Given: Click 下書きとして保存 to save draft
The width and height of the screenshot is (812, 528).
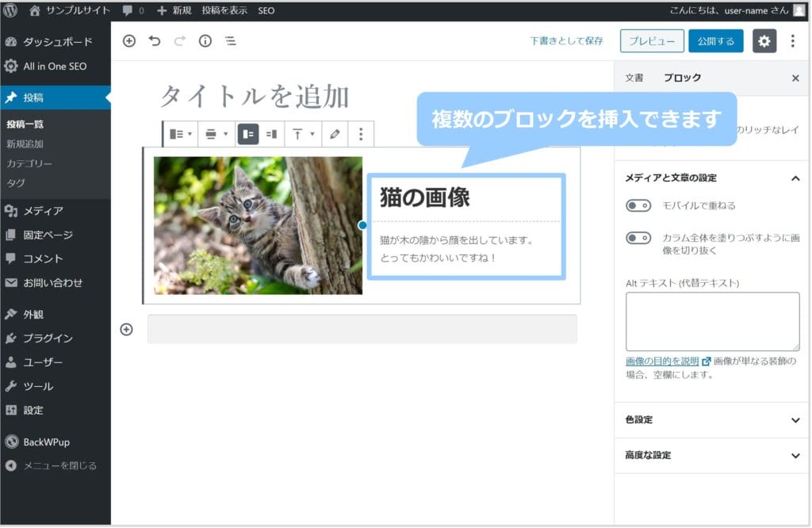Looking at the screenshot, I should point(566,41).
